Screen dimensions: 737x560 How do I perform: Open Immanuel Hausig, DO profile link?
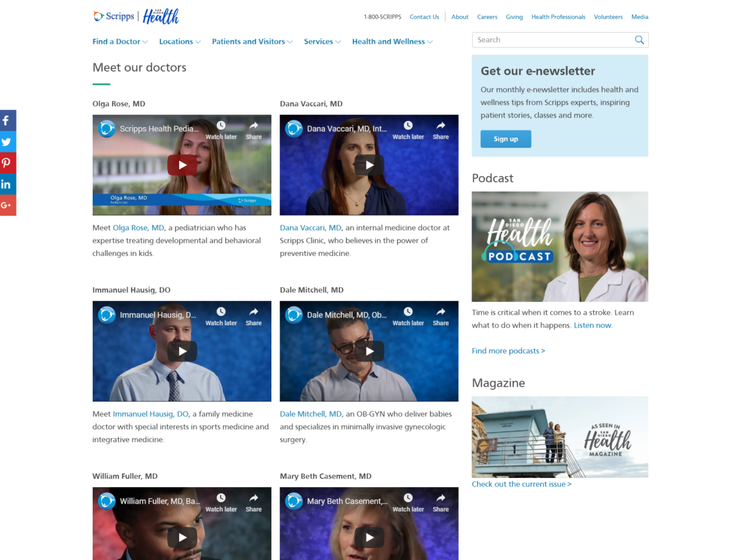click(150, 414)
